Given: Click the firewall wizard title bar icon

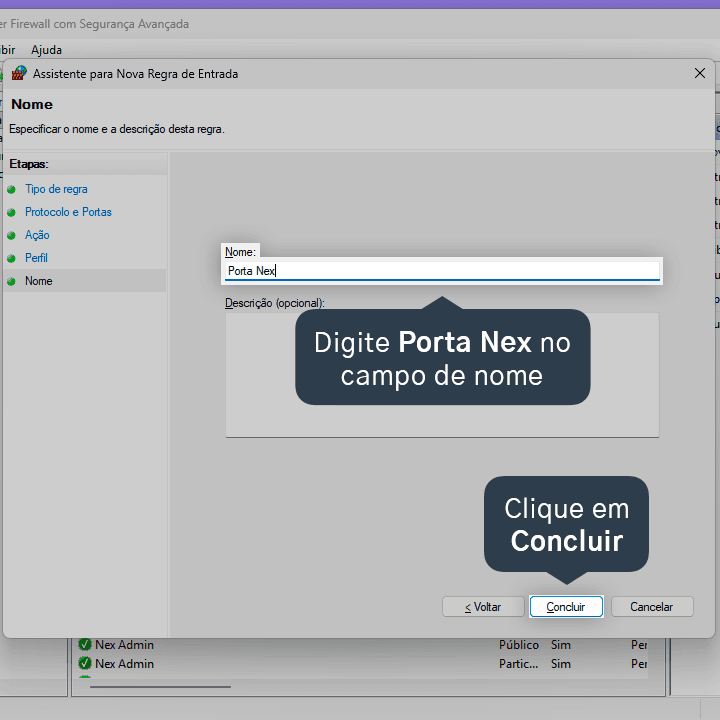Looking at the screenshot, I should pos(19,73).
